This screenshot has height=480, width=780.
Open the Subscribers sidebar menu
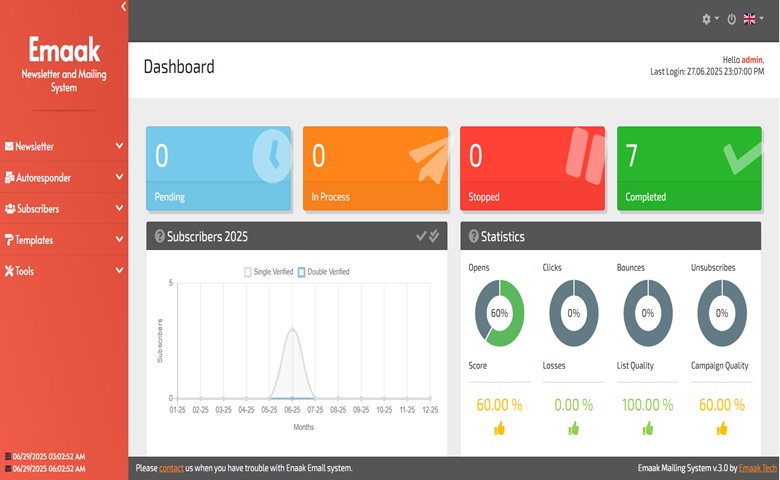(x=64, y=208)
